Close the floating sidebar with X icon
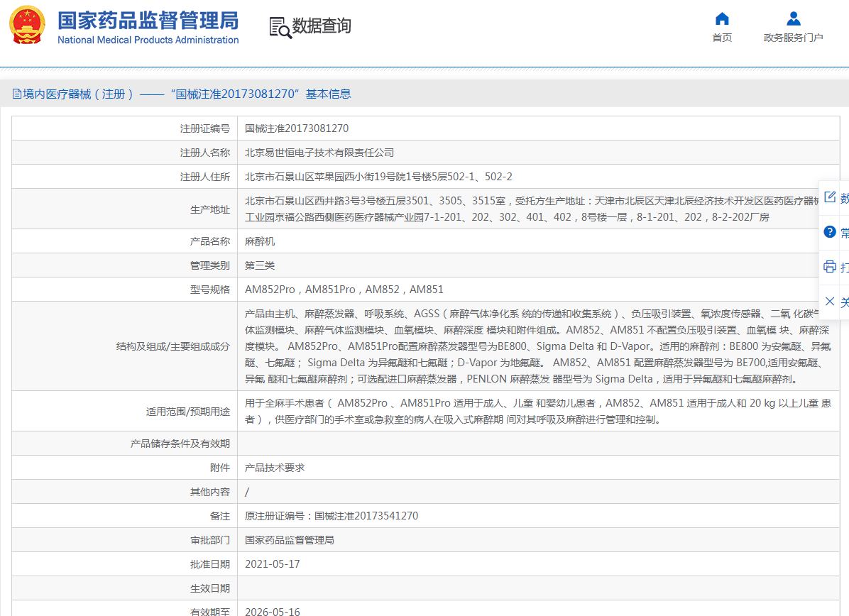This screenshot has height=616, width=849. [829, 301]
